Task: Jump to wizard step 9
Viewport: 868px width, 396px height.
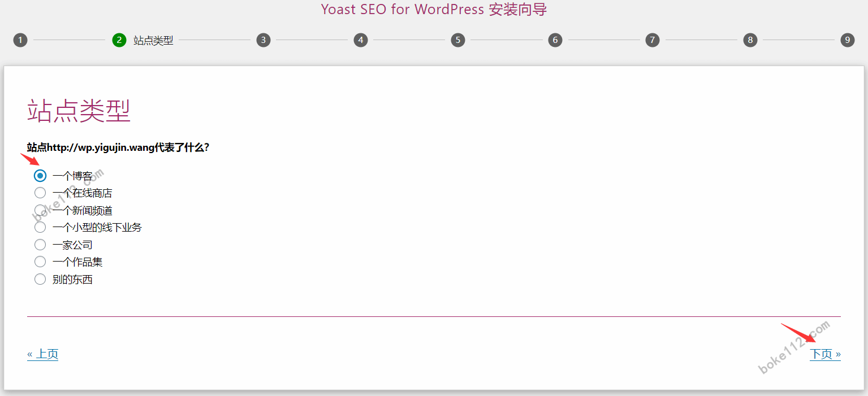Action: pyautogui.click(x=847, y=40)
